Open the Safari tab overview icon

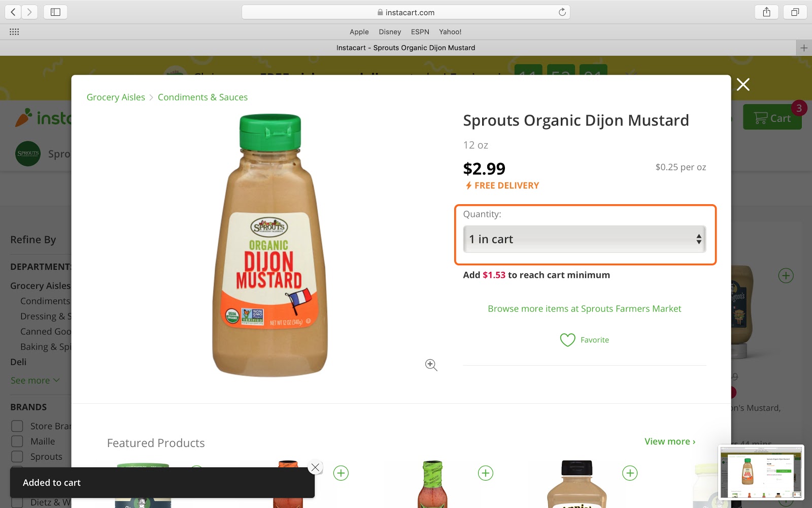tap(795, 12)
